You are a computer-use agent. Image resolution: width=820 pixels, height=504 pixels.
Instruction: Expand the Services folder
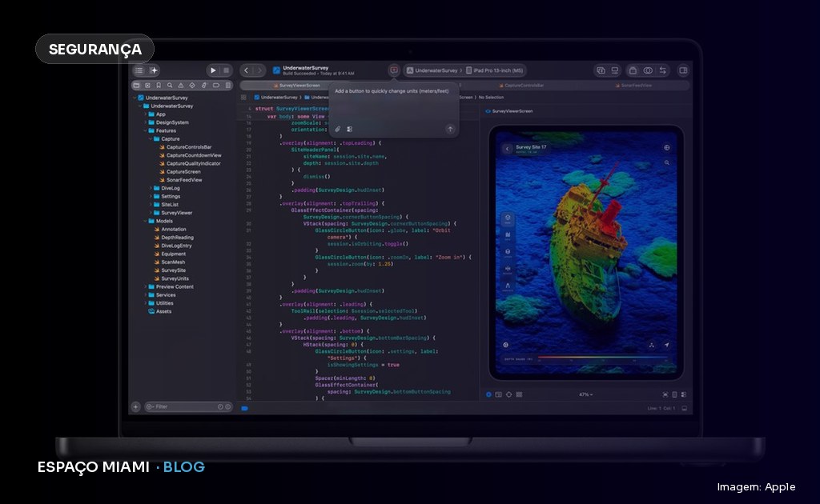tap(146, 295)
